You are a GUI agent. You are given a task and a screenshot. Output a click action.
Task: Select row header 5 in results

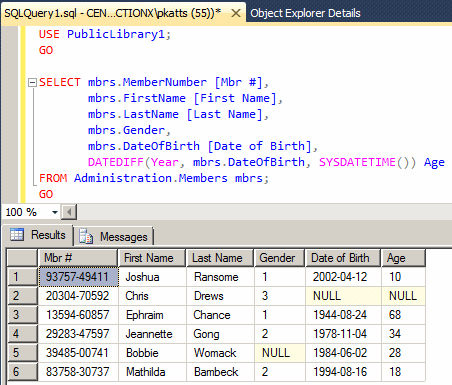(22, 353)
